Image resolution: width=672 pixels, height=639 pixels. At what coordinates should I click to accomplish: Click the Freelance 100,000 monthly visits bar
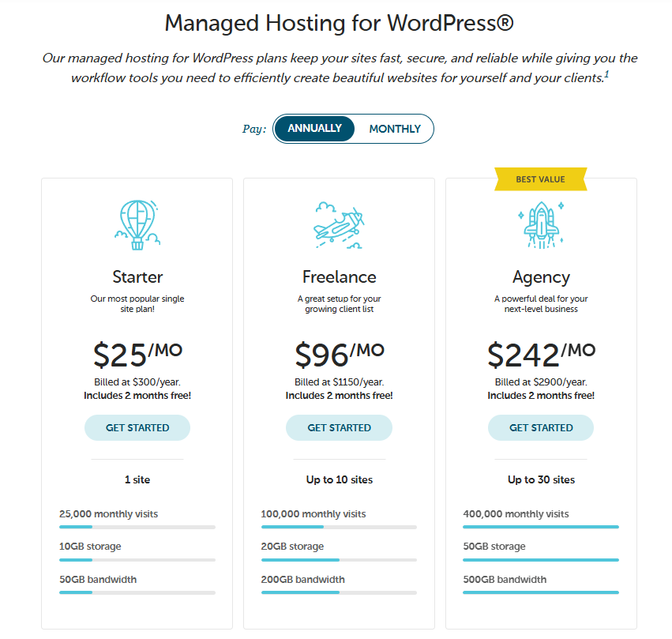click(x=339, y=527)
